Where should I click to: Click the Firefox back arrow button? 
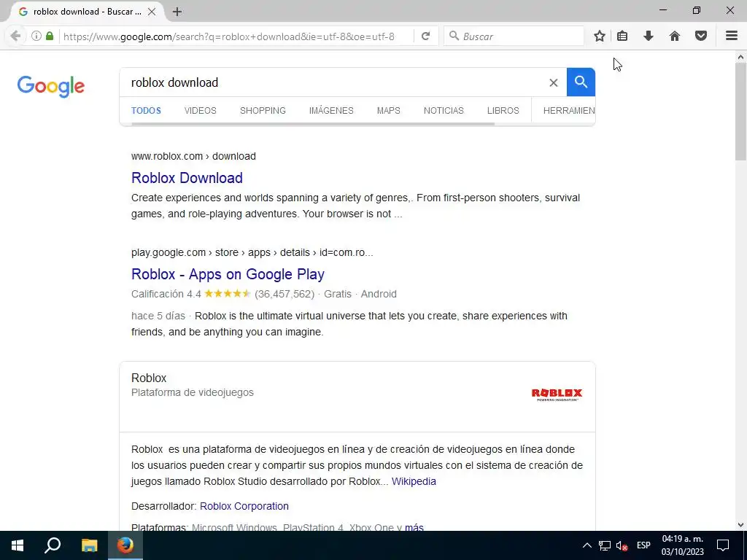tap(15, 36)
